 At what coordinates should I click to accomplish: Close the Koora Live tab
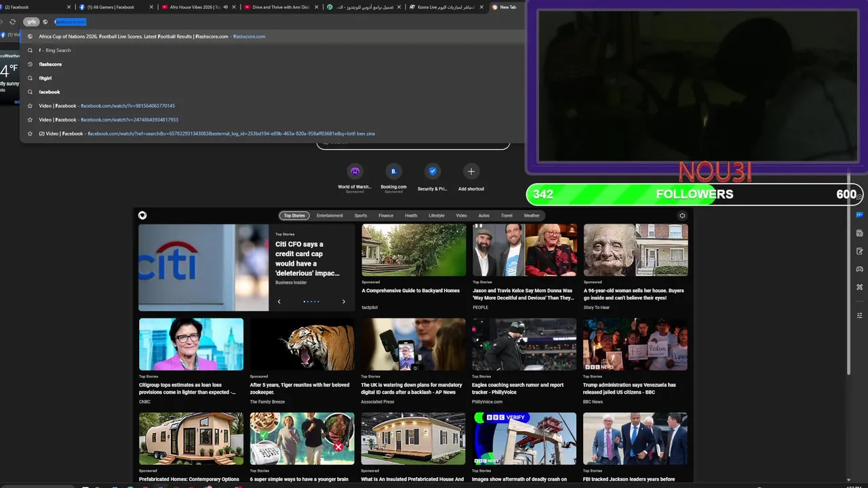[x=481, y=7]
